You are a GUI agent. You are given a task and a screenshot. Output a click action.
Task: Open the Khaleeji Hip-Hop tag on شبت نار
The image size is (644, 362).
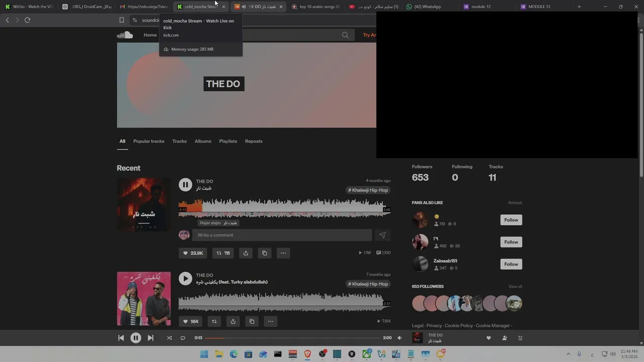[x=368, y=190]
